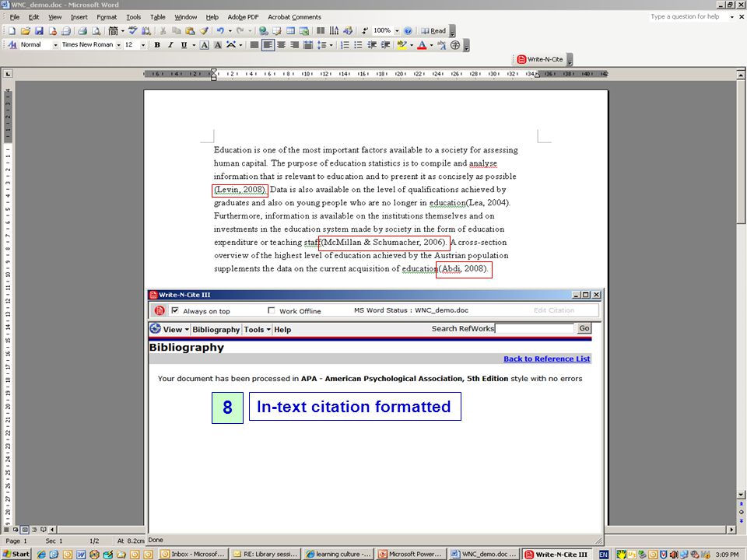The image size is (747, 560).
Task: Open Bibliography in Write-N-Cite menu bar
Action: tap(216, 330)
